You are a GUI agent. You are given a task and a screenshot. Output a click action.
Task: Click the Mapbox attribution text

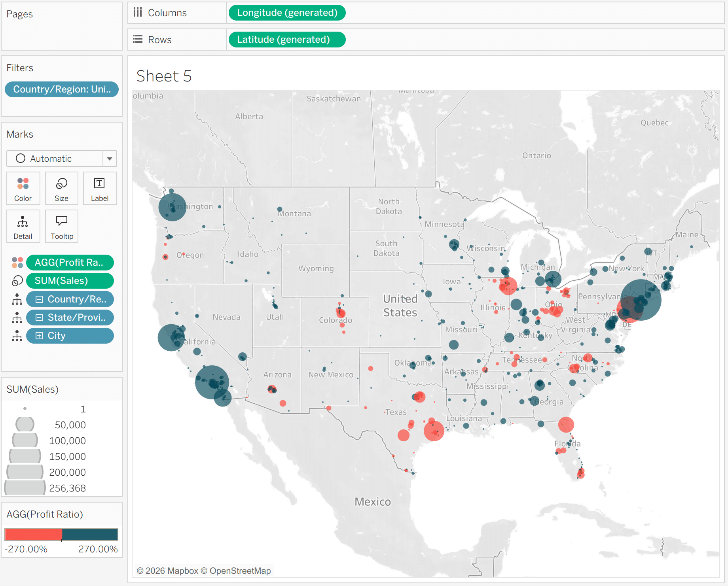204,571
